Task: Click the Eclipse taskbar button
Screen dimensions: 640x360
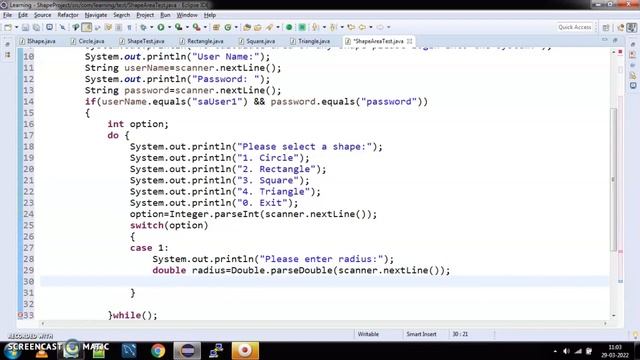Action: 187,351
